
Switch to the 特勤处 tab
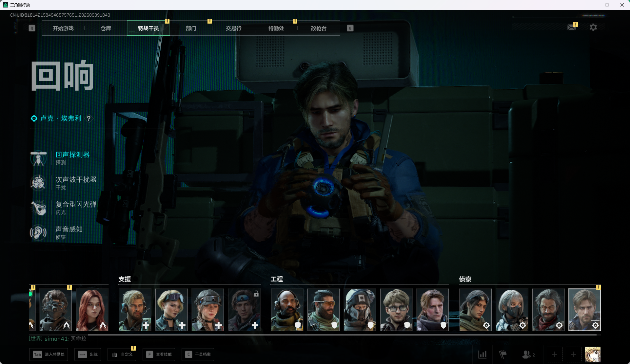point(276,28)
